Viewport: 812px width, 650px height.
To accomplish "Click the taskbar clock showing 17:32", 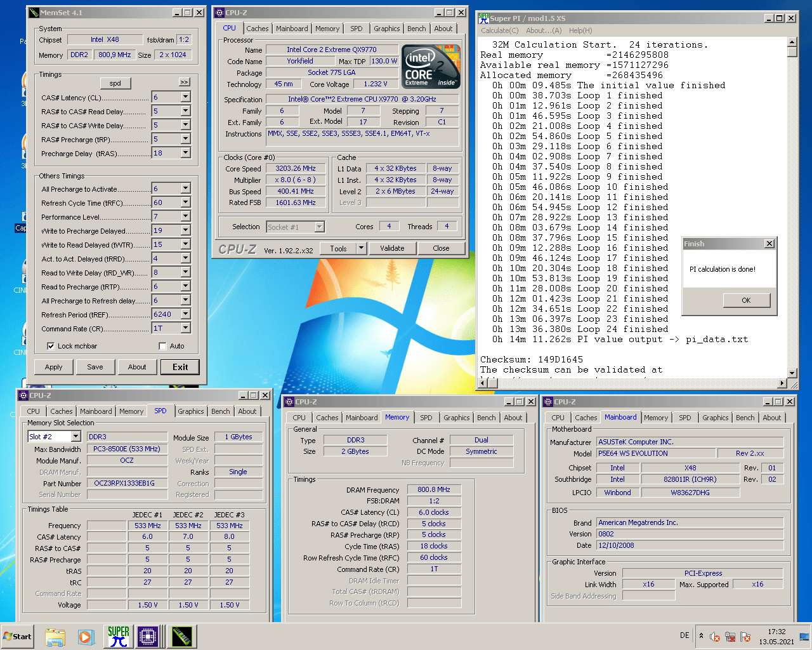I will pyautogui.click(x=776, y=637).
